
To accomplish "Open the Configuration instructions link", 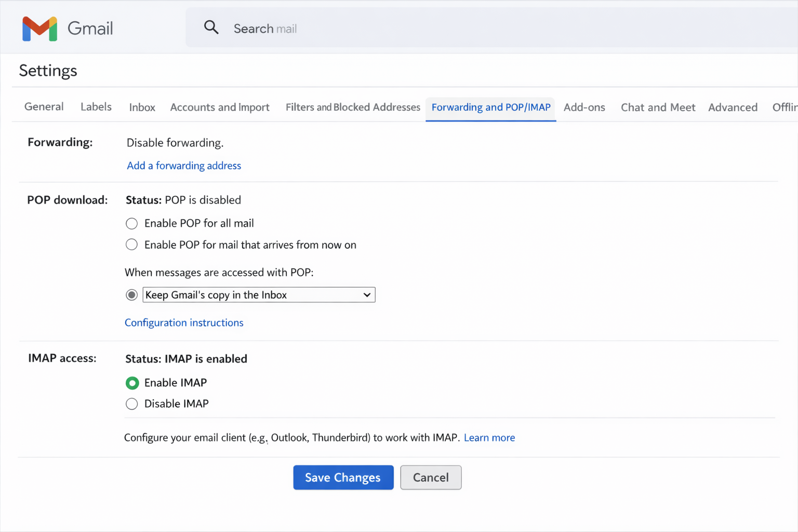I will 183,322.
